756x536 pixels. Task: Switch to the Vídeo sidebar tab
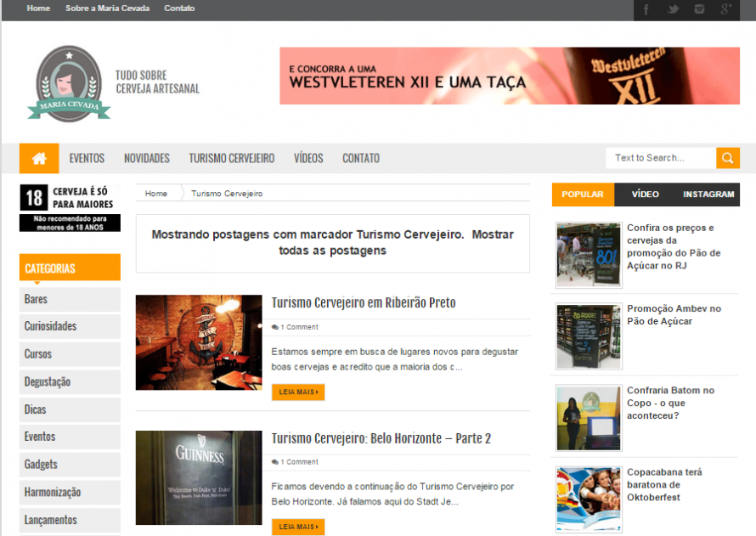click(x=645, y=195)
